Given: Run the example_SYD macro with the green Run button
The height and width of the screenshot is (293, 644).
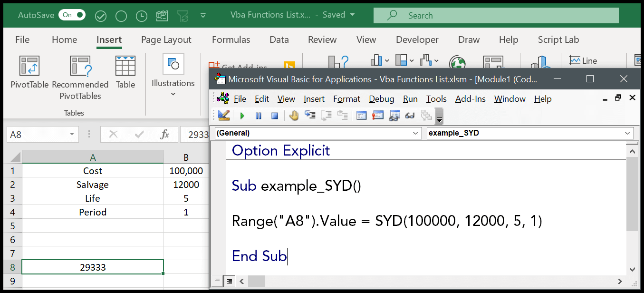Looking at the screenshot, I should pos(242,115).
